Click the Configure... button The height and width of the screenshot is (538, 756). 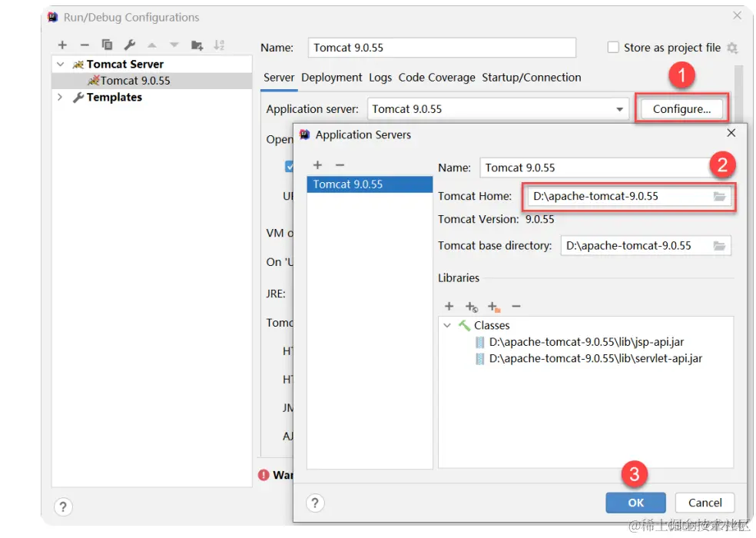pos(681,109)
